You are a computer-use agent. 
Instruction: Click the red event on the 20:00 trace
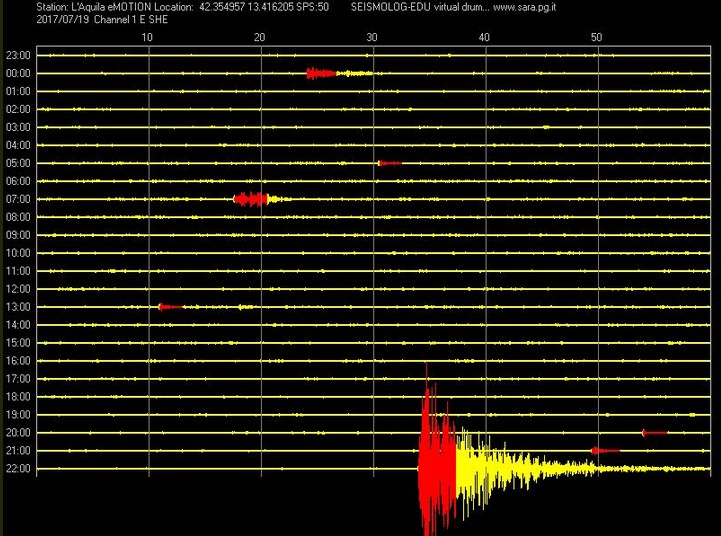654,433
